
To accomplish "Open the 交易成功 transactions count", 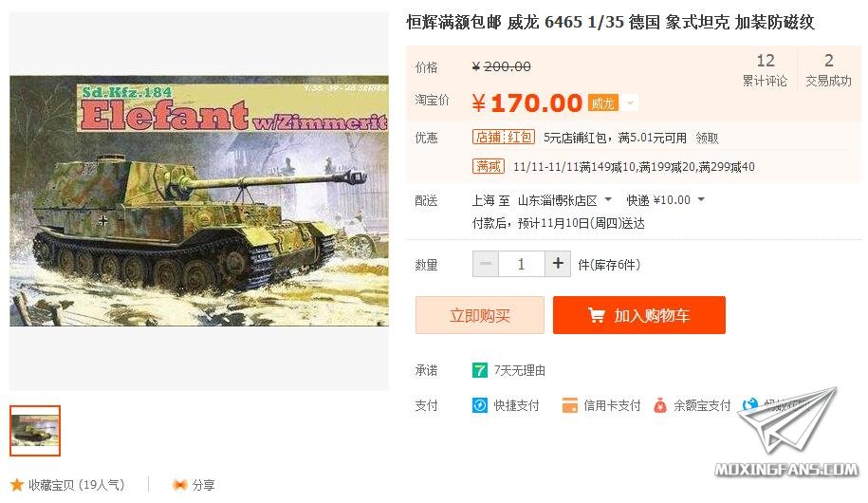I will (x=828, y=70).
